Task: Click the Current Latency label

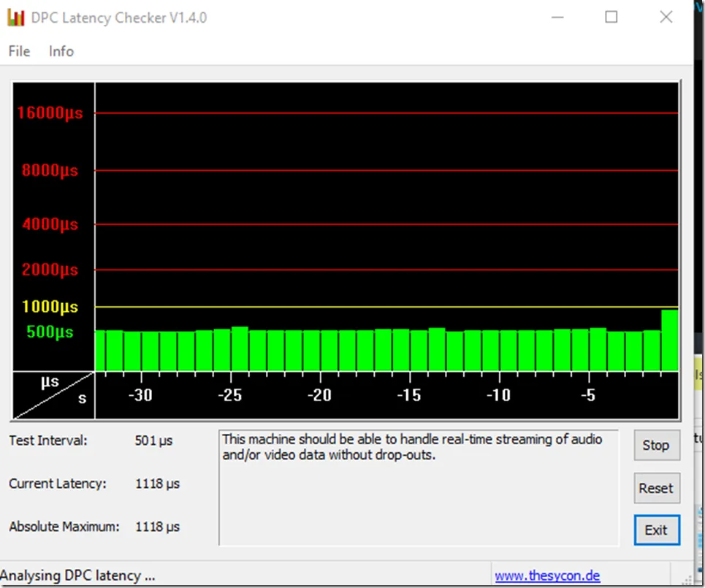Action: [58, 484]
